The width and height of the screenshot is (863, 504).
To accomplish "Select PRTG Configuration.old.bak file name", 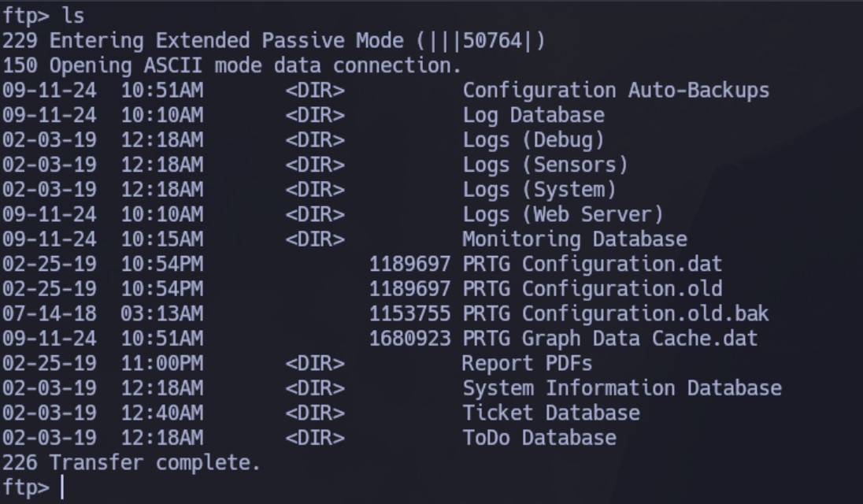I will pos(615,313).
